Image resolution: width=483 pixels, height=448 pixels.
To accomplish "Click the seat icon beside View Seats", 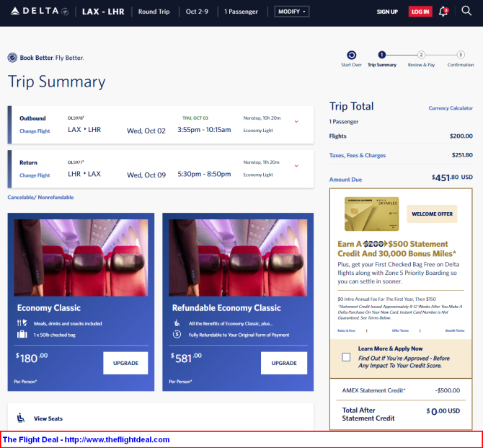I will (x=21, y=418).
